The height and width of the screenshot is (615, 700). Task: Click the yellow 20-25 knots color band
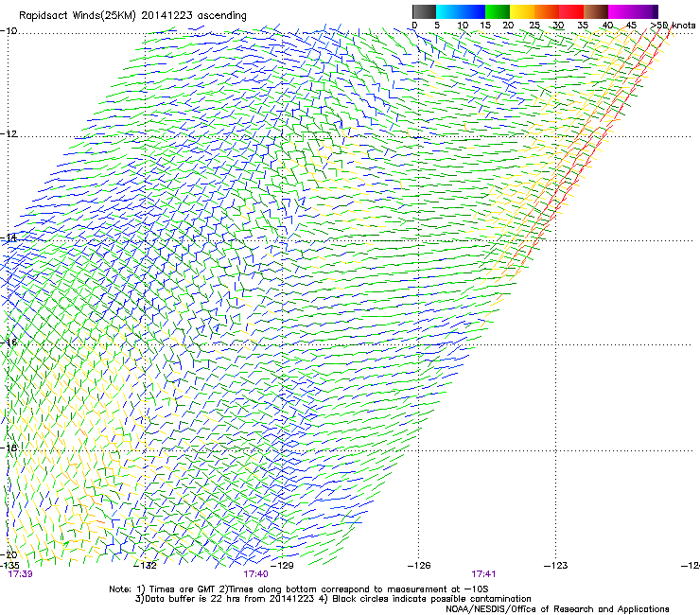[522, 11]
